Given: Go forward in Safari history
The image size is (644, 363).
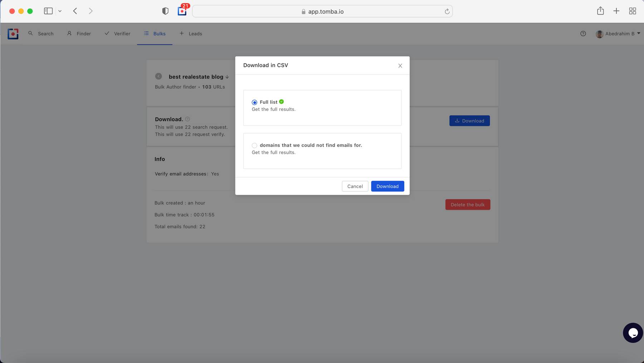Looking at the screenshot, I should click(91, 11).
